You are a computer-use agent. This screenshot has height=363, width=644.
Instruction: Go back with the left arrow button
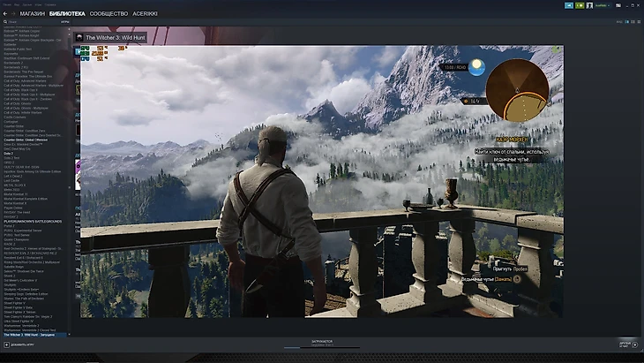(x=5, y=13)
